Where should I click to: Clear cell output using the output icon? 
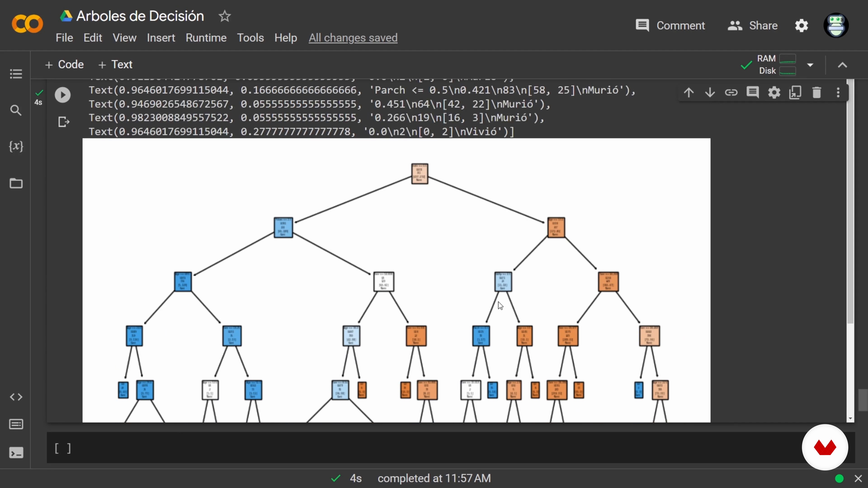coord(63,122)
